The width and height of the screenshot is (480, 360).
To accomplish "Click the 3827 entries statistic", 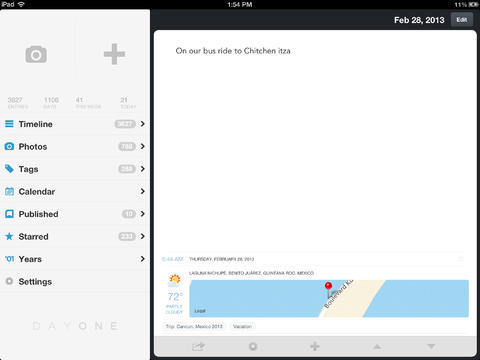I will coord(17,103).
